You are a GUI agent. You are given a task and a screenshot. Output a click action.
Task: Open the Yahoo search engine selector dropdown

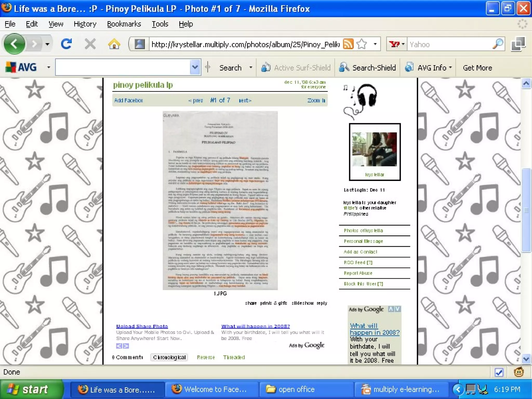pyautogui.click(x=397, y=44)
